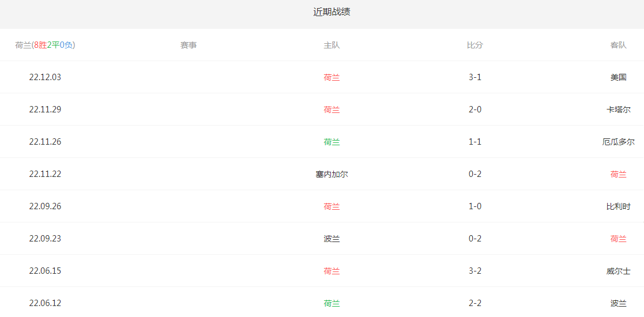
Task: Select the 22.11.29 match date
Action: [x=45, y=110]
